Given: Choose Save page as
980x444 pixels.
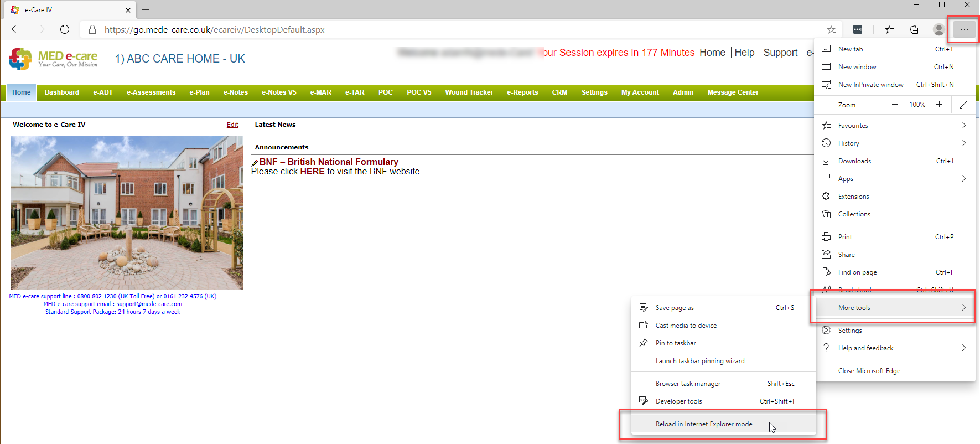Looking at the screenshot, I should click(723, 308).
